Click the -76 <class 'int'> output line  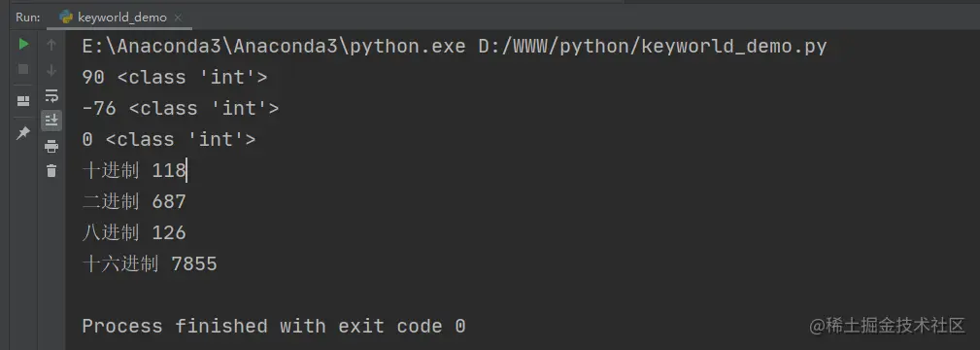click(181, 108)
